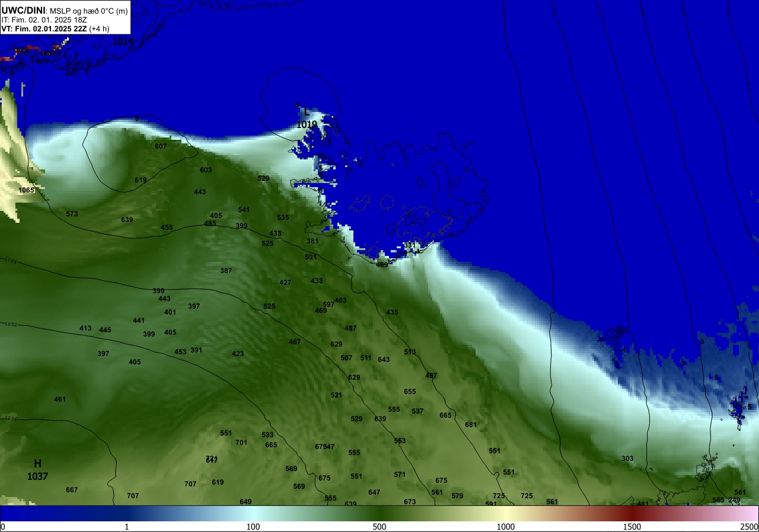
Task: Click the 427 height value
Action: [285, 283]
